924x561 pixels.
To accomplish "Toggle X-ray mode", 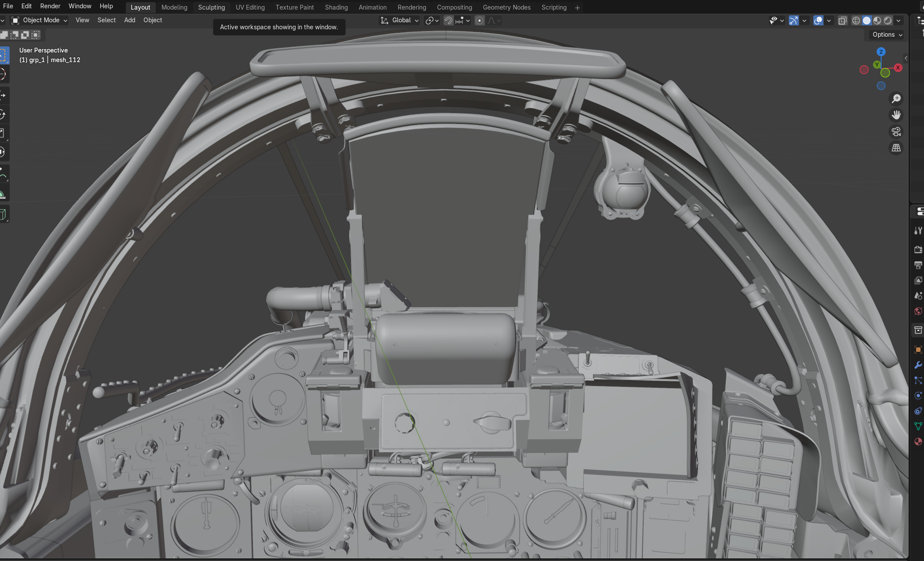I will [842, 21].
